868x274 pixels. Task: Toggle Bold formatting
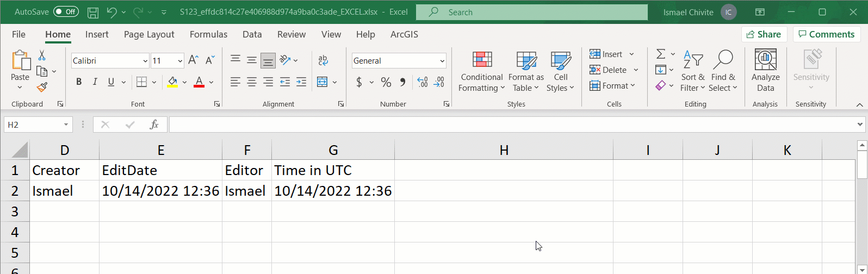pos(79,82)
